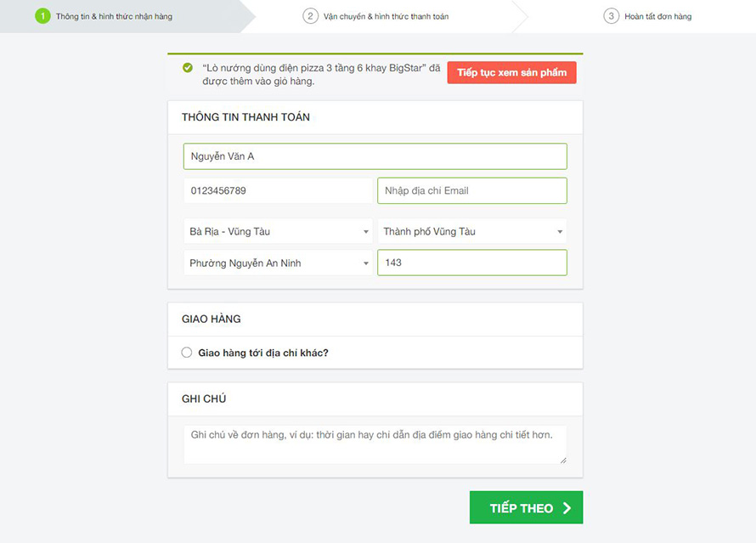Click the green checkmark success icon

click(188, 68)
